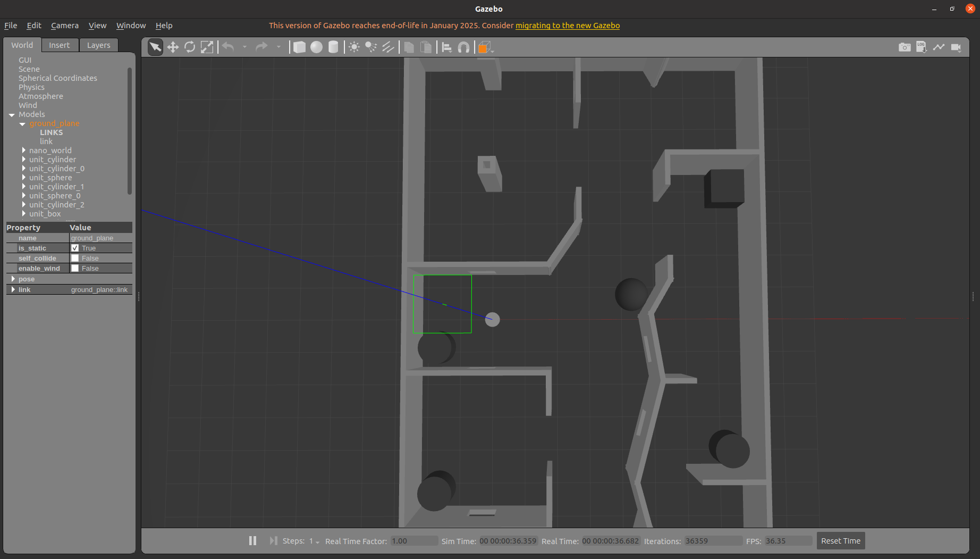
Task: Open the Help menu
Action: click(x=164, y=26)
